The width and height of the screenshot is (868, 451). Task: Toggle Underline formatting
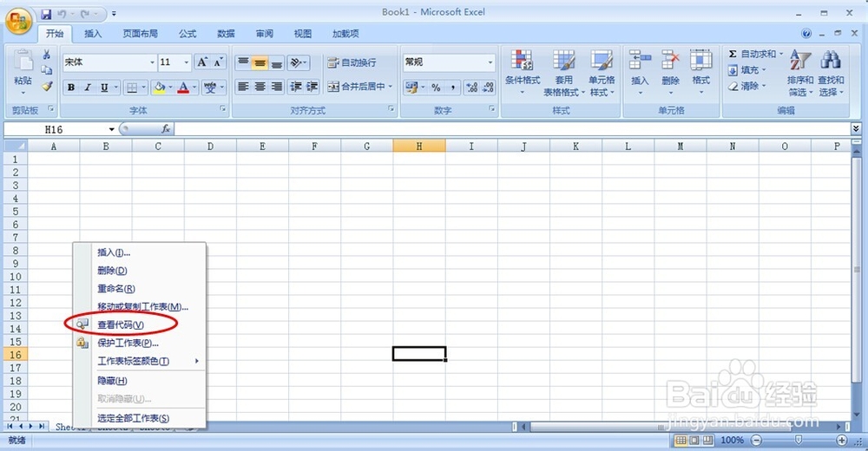[104, 88]
